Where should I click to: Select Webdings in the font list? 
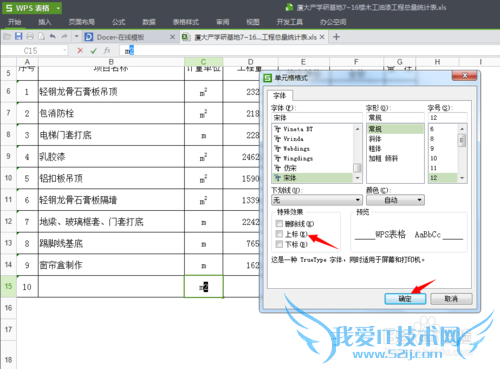click(313, 148)
